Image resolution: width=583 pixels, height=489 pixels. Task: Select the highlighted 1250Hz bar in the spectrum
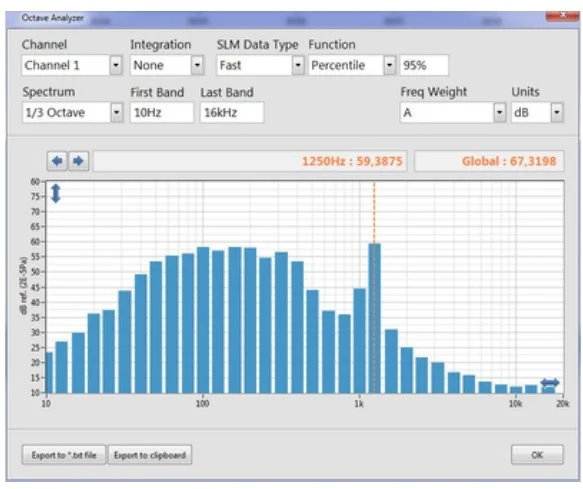(x=374, y=318)
